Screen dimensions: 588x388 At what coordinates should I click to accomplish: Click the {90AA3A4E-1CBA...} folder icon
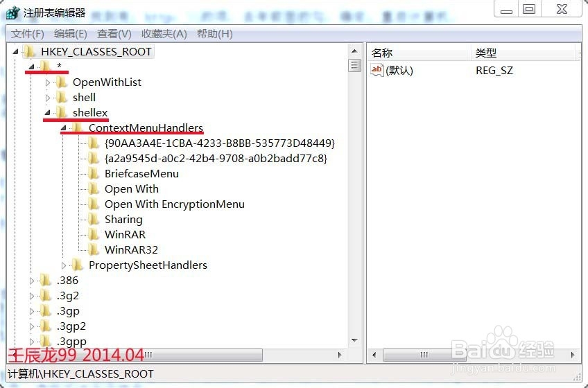pos(94,143)
